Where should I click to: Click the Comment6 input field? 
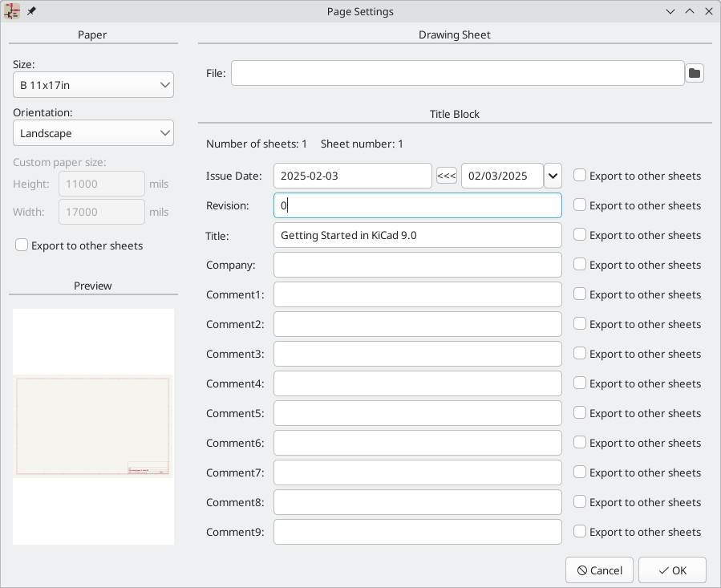[418, 443]
